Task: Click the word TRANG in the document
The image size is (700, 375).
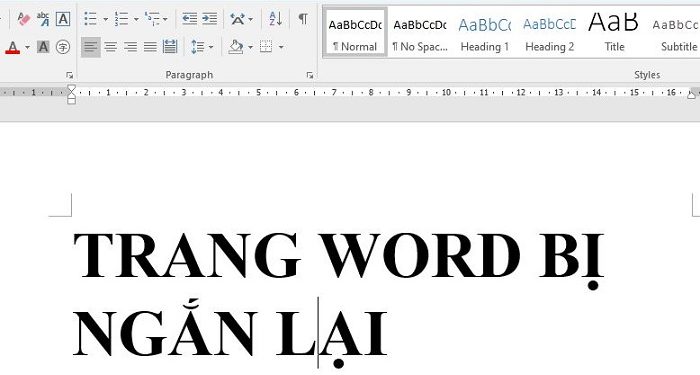Action: (187, 256)
